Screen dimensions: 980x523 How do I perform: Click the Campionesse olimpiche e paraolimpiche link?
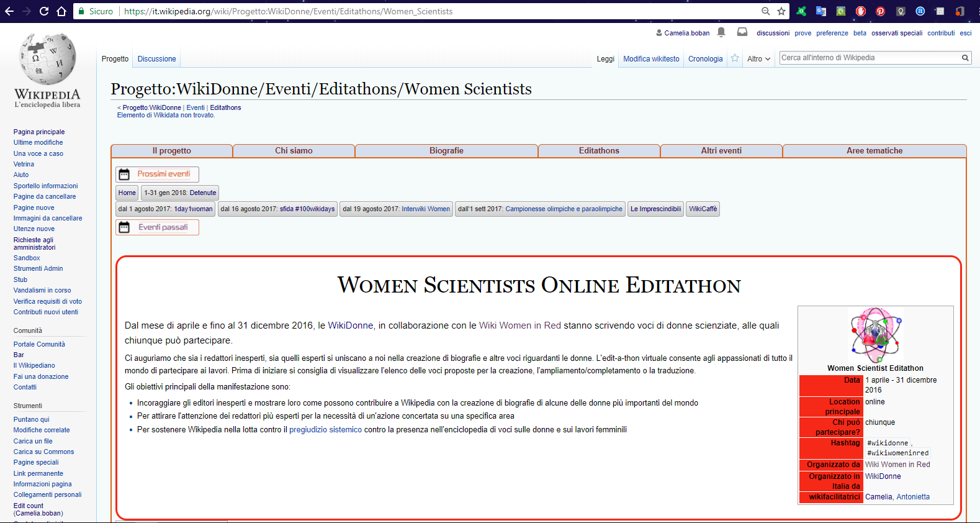coord(564,209)
